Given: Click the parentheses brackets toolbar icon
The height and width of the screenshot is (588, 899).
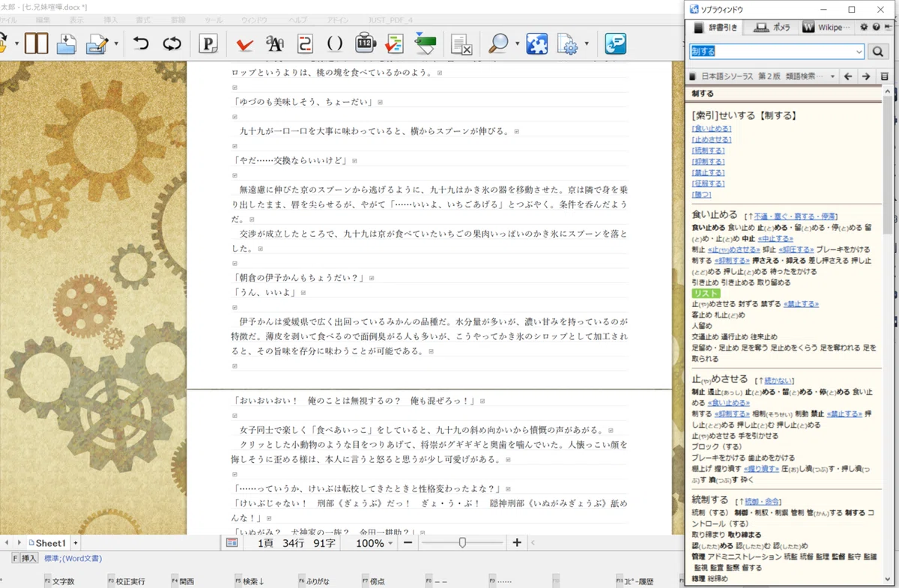Looking at the screenshot, I should point(334,43).
